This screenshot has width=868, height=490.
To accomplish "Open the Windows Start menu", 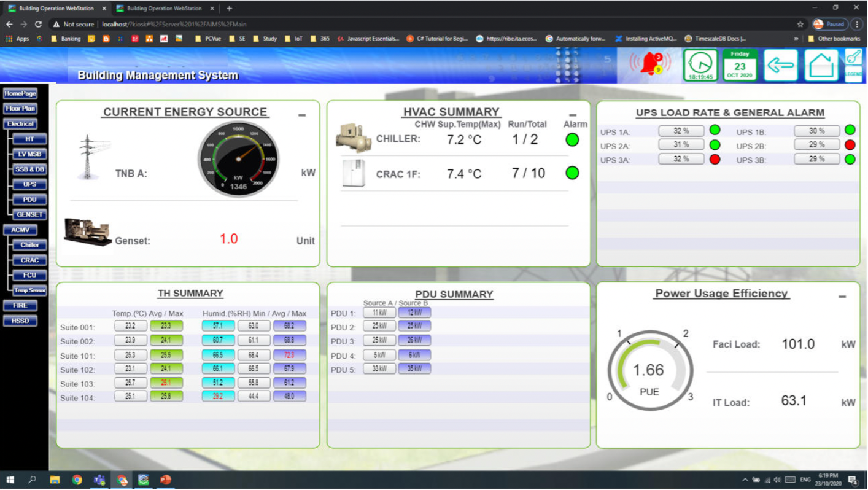I will [10, 480].
